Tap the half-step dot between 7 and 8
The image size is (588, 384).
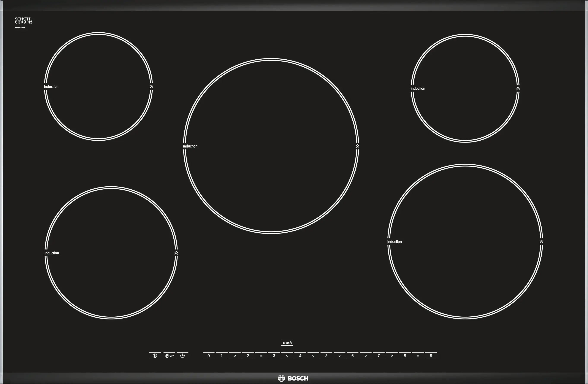coord(392,355)
